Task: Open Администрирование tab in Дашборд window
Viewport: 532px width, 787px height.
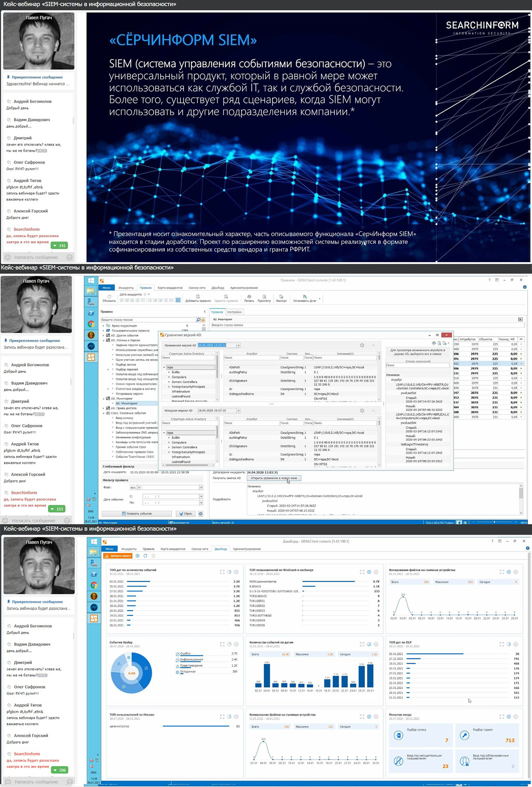Action: pyautogui.click(x=247, y=549)
